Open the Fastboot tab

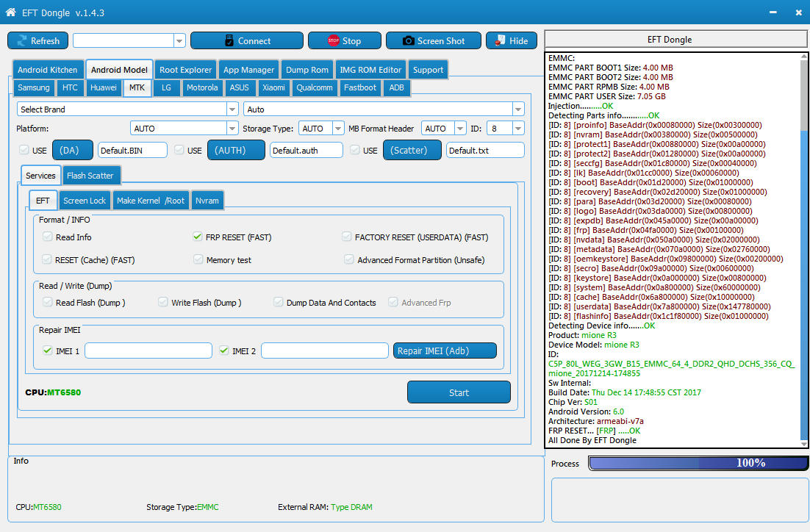click(360, 87)
